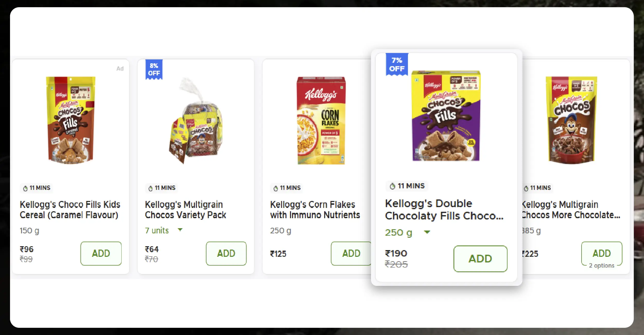
Task: Click the Ad label on the first product card
Action: click(120, 68)
